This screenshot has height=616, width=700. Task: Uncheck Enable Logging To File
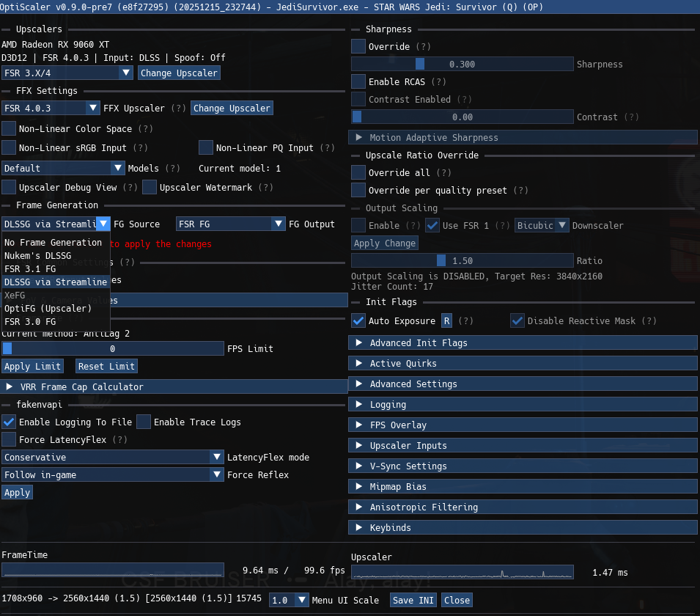coord(9,422)
